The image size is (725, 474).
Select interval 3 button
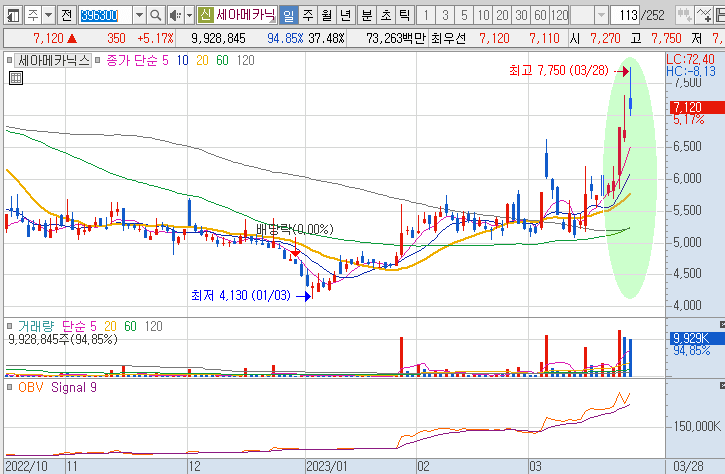(x=445, y=16)
